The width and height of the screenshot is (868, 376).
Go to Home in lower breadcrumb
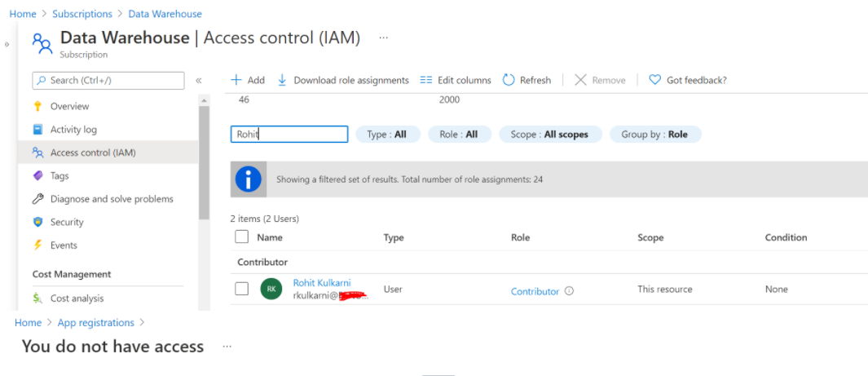29,322
